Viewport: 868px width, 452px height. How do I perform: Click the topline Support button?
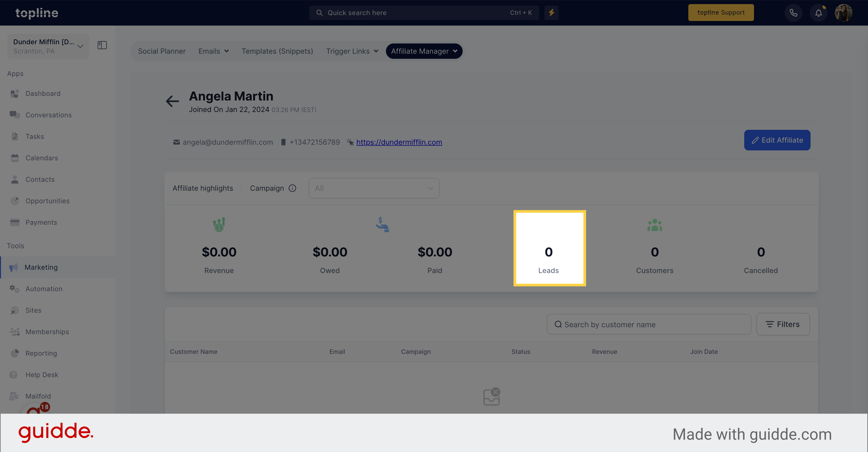(x=721, y=13)
